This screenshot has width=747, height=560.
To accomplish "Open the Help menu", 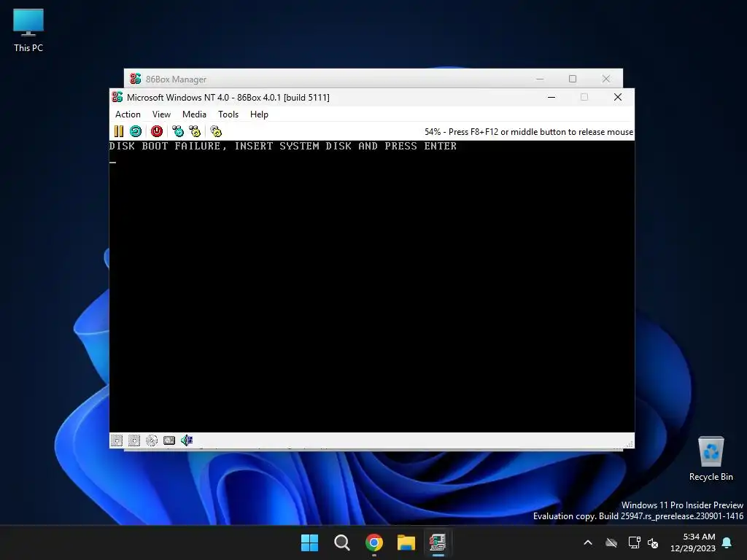I will [x=259, y=114].
